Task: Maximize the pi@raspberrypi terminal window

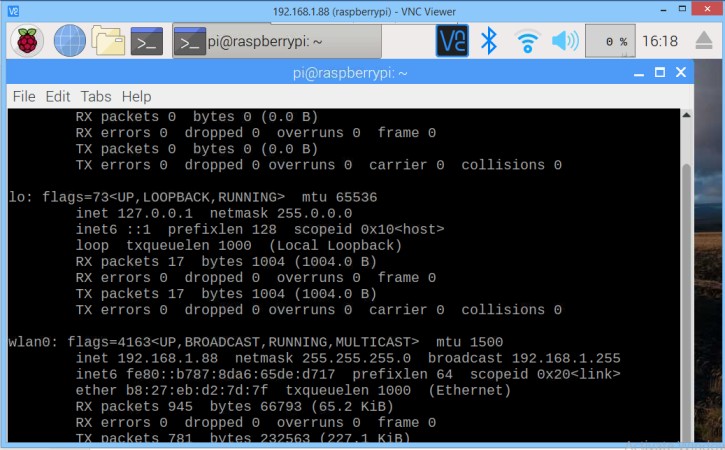Action: coord(660,72)
